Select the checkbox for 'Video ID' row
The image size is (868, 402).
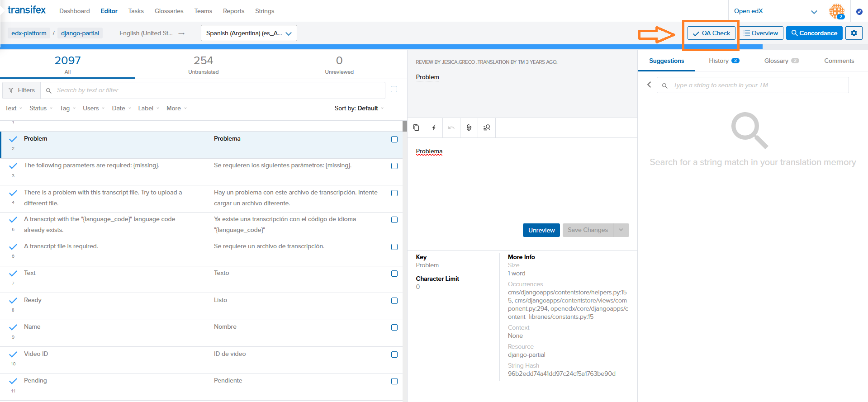pos(394,355)
